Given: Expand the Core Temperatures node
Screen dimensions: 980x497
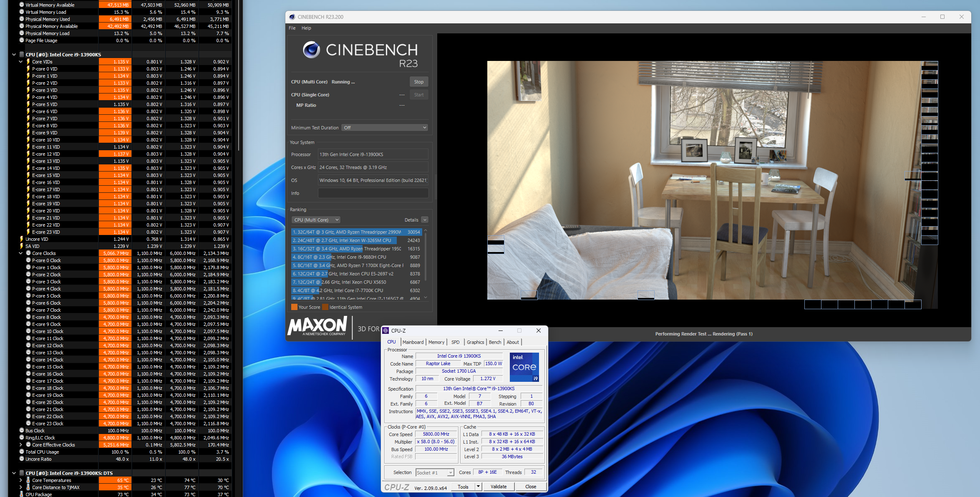Looking at the screenshot, I should (x=20, y=480).
